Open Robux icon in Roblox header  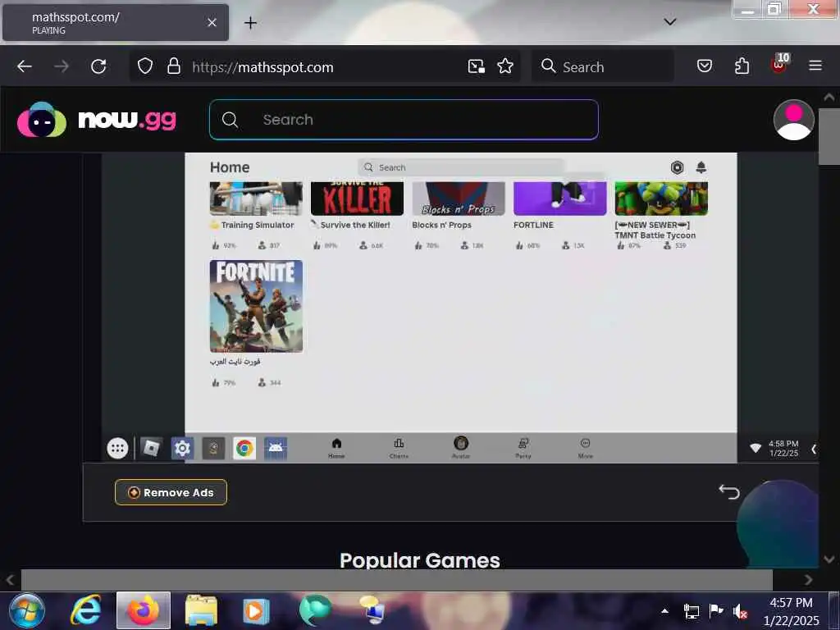click(677, 167)
